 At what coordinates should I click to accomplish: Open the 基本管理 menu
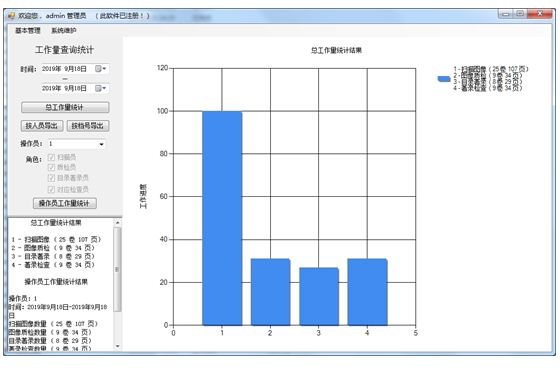click(x=28, y=31)
